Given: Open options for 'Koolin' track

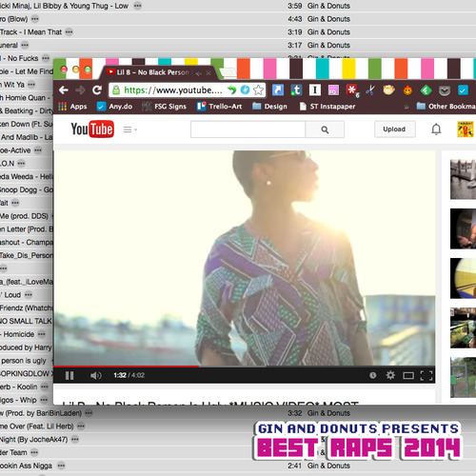Looking at the screenshot, I should (45, 387).
